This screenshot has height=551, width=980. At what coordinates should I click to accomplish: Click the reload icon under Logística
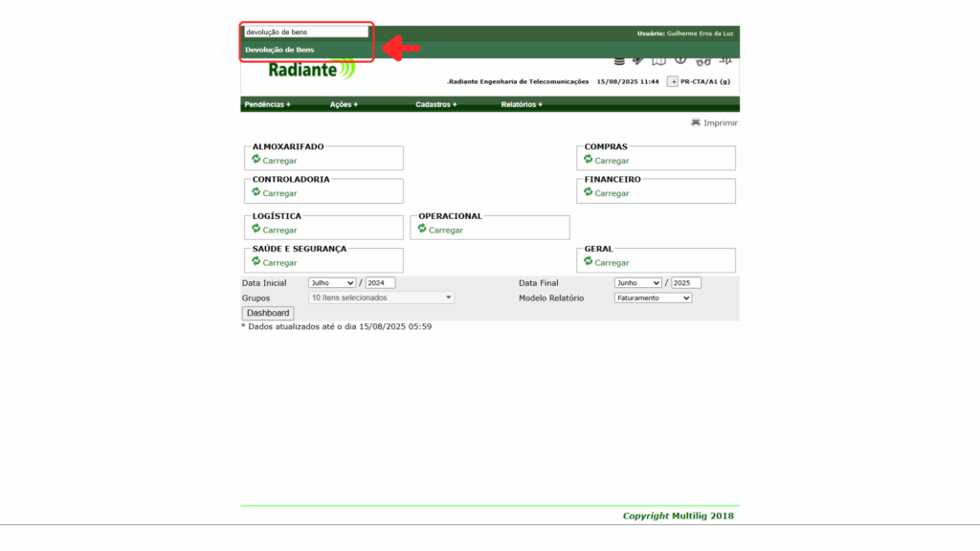tap(256, 230)
